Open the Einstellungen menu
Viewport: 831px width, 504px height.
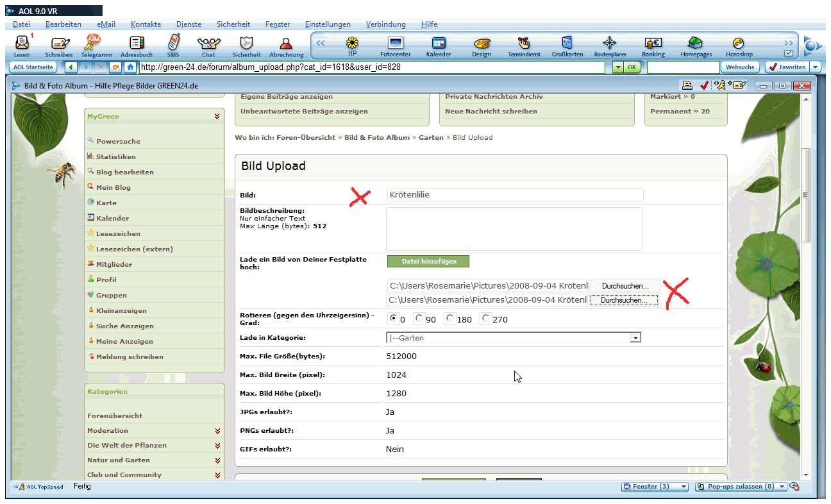[328, 24]
